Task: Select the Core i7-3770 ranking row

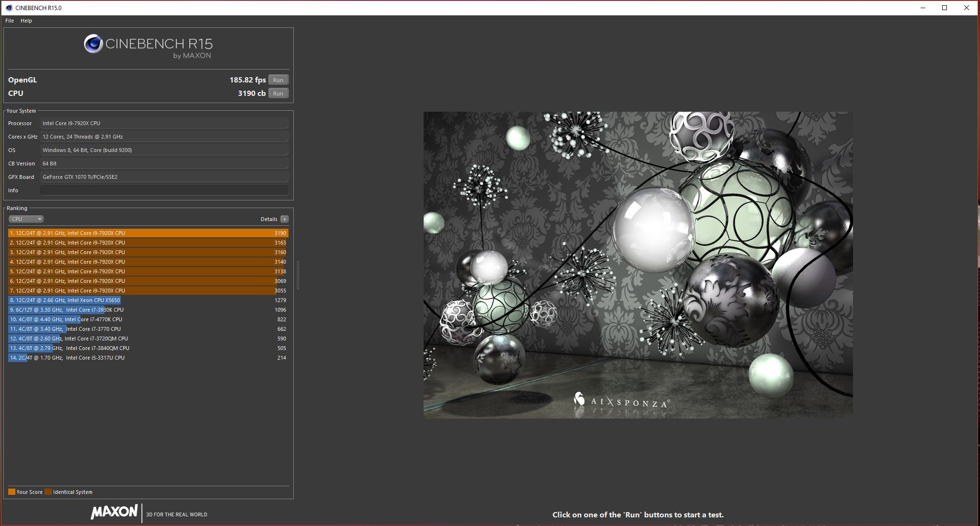Action: (148, 329)
